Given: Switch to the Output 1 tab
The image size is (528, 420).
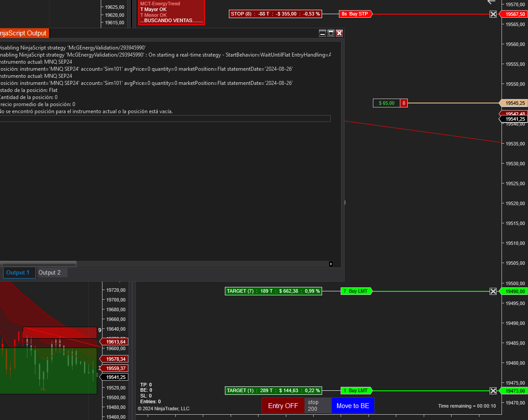Looking at the screenshot, I should (x=18, y=272).
